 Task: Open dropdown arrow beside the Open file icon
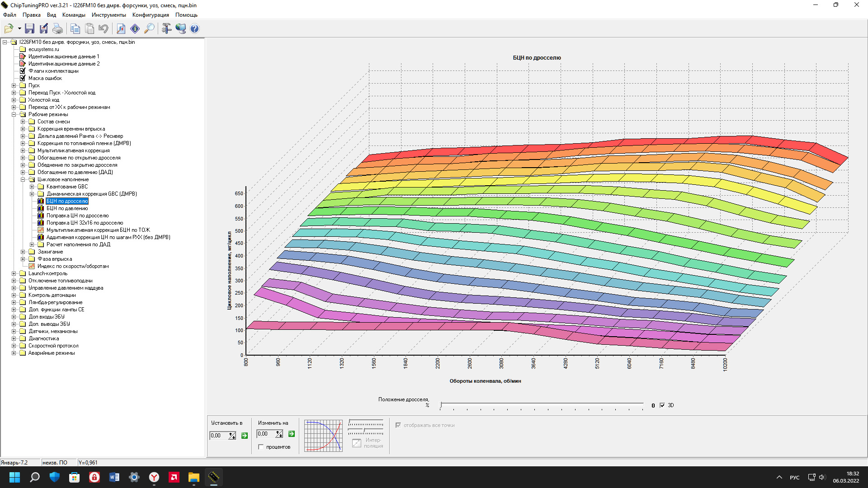(x=19, y=29)
